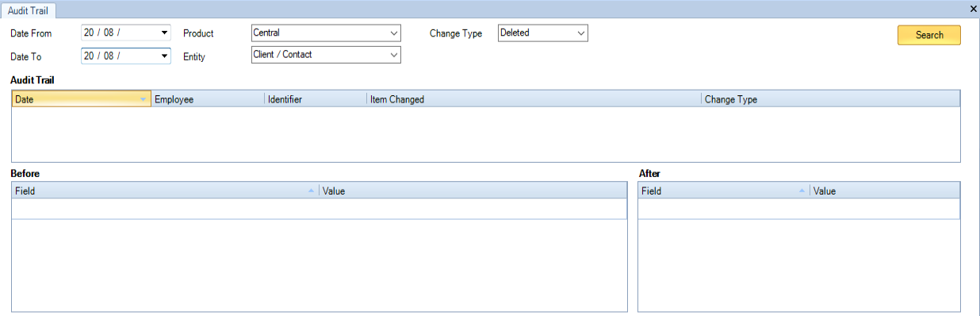Sort by the Item Changed column header
This screenshot has width=980, height=316.
(x=534, y=99)
